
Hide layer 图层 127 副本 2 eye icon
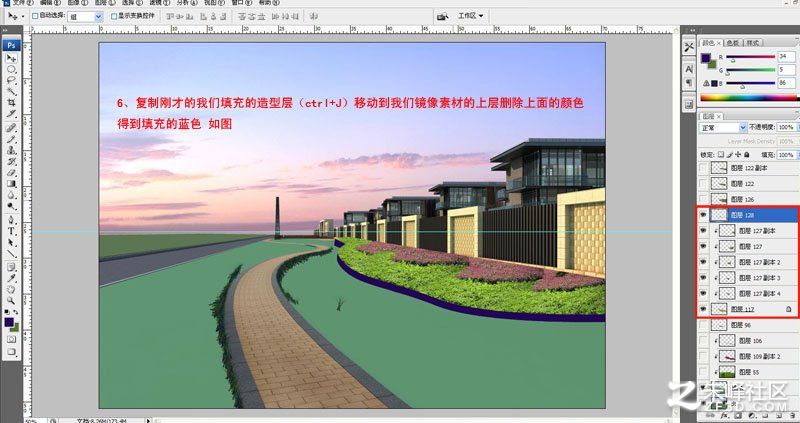(x=704, y=262)
